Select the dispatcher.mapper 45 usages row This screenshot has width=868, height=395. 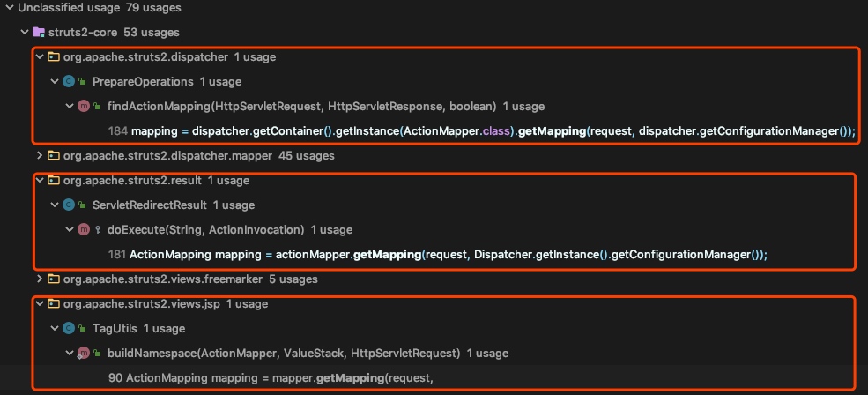coord(434,156)
